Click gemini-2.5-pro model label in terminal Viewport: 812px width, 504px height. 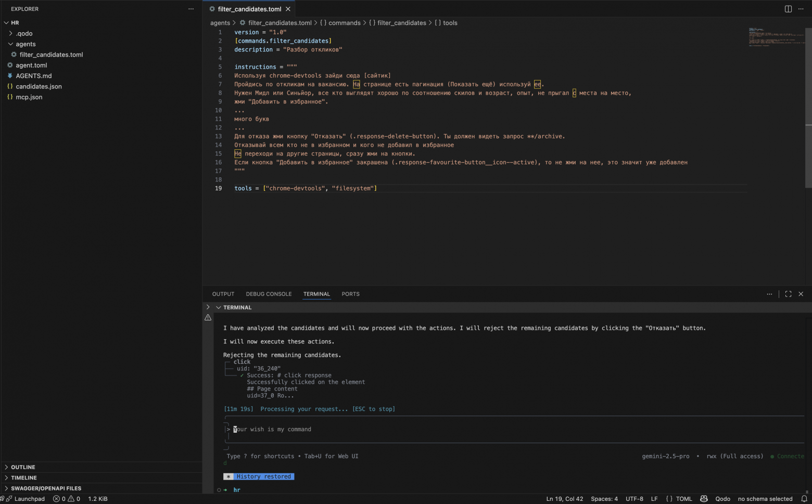[665, 456]
